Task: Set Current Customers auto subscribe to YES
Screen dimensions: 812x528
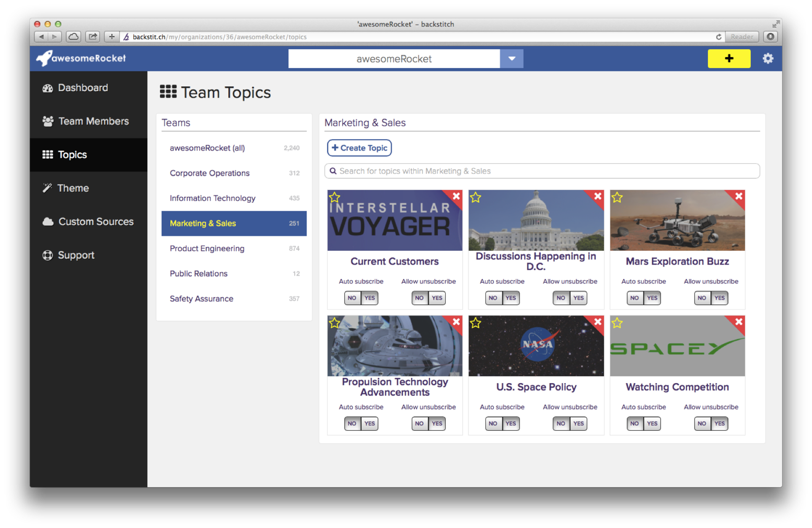Action: click(369, 298)
